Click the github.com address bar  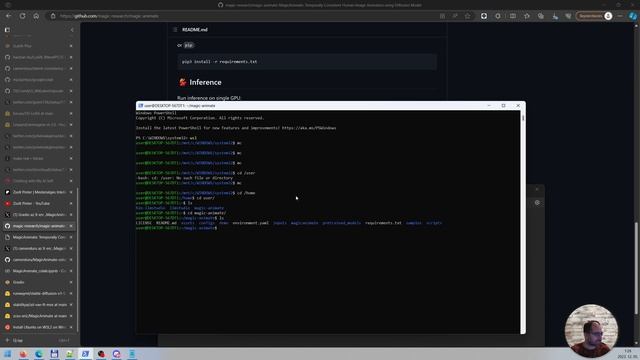coord(245,16)
